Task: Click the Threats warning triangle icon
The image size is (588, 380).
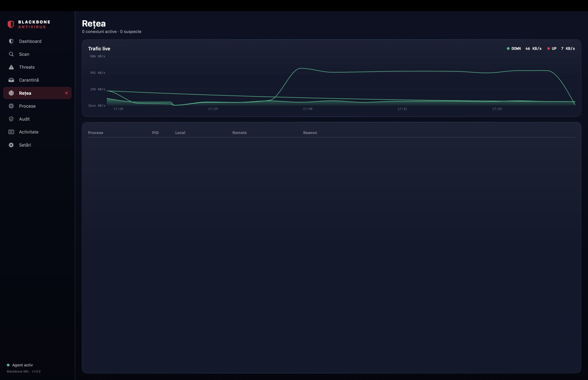Action: [11, 67]
